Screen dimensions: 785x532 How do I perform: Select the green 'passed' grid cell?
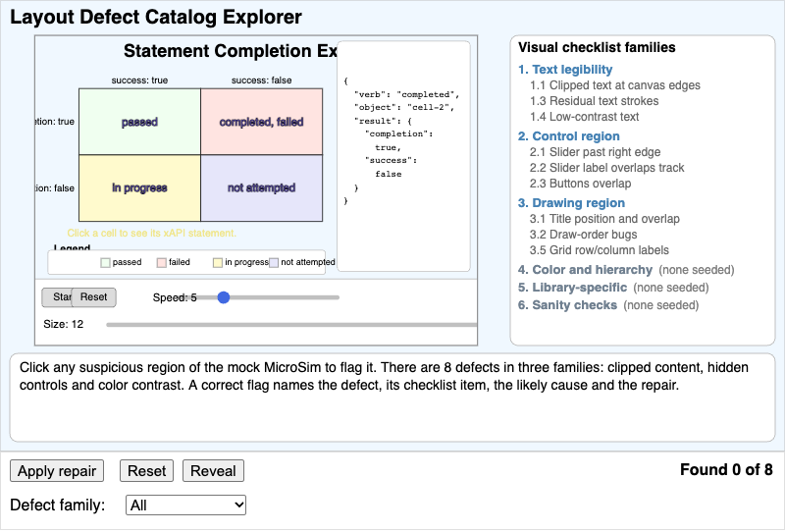click(139, 122)
